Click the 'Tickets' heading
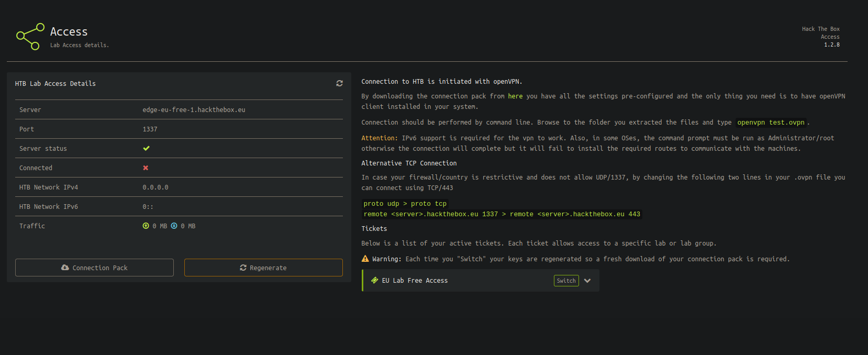The image size is (868, 355). [x=374, y=229]
